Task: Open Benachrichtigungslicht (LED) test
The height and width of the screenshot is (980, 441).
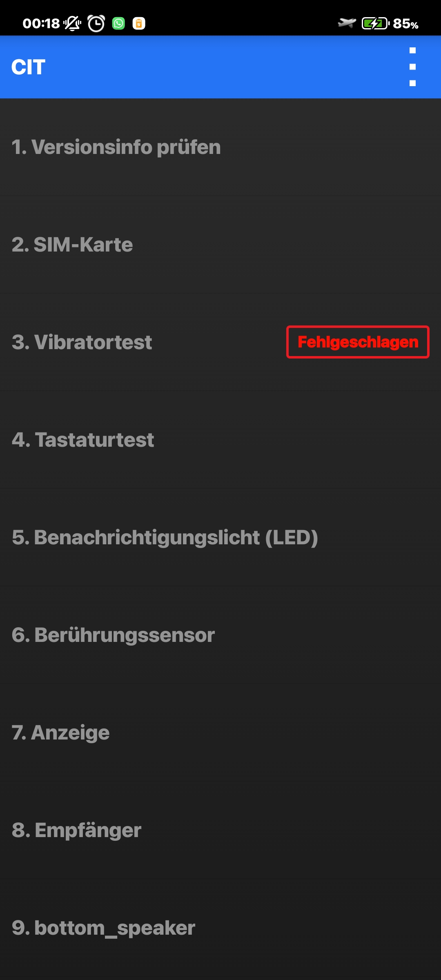Action: pos(220,537)
